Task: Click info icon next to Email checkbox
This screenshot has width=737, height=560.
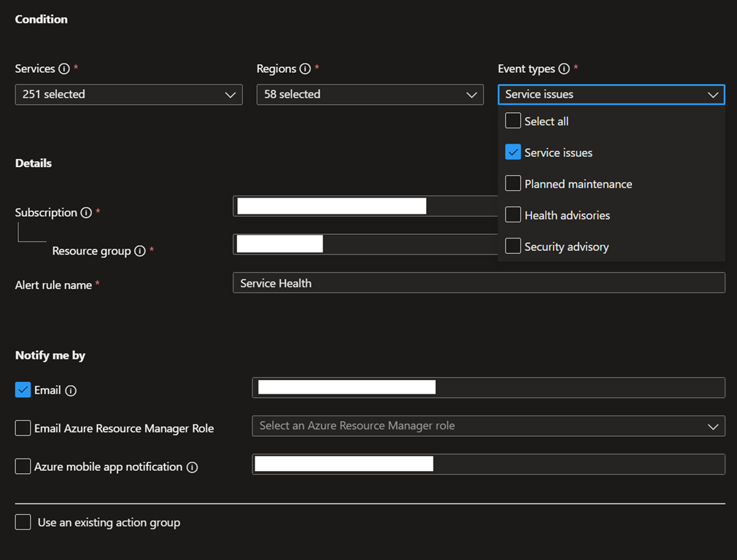Action: 71,391
